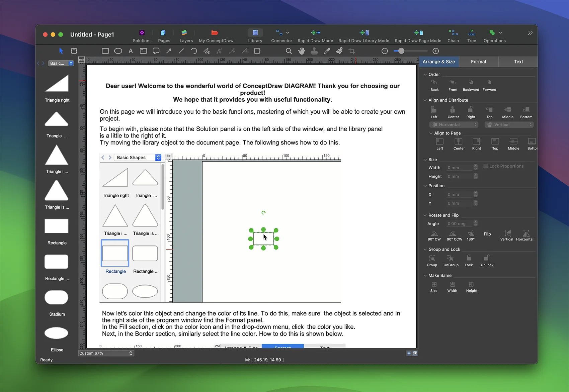Click the Width input field
Image resolution: width=569 pixels, height=392 pixels.
coord(460,168)
